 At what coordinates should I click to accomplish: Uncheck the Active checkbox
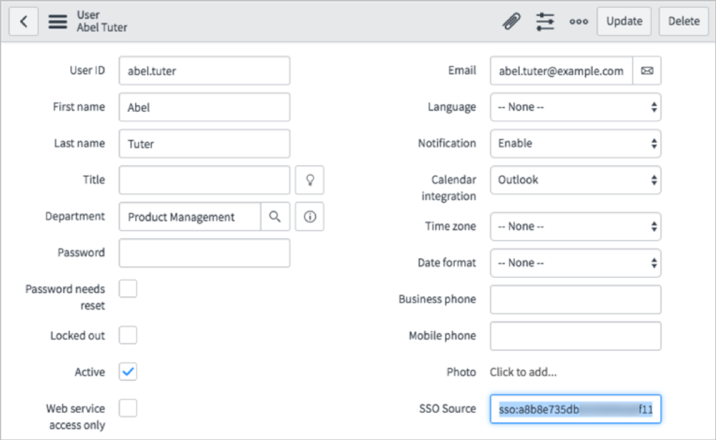128,372
